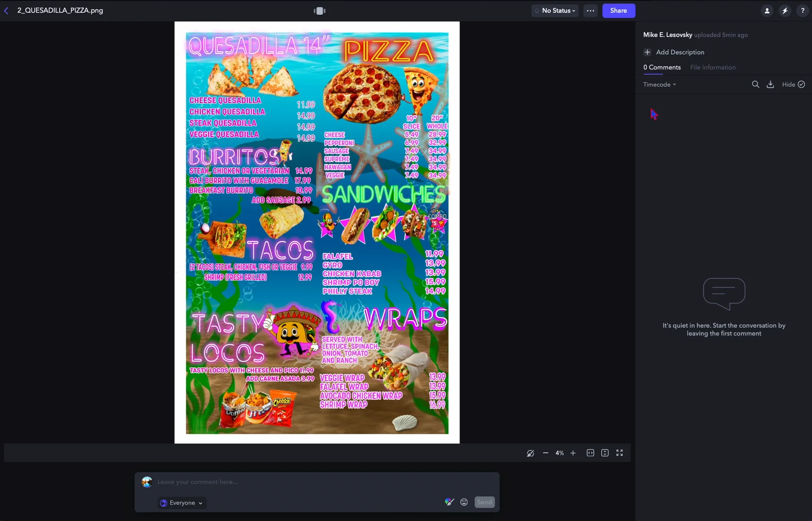Switch to the 0 Comments tab
This screenshot has width=812, height=521.
point(662,67)
